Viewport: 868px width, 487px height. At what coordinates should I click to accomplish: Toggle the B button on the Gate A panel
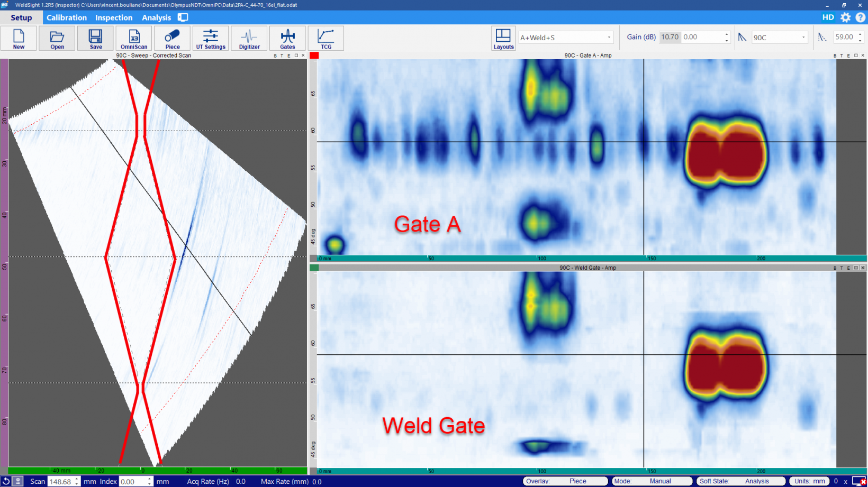tap(835, 55)
